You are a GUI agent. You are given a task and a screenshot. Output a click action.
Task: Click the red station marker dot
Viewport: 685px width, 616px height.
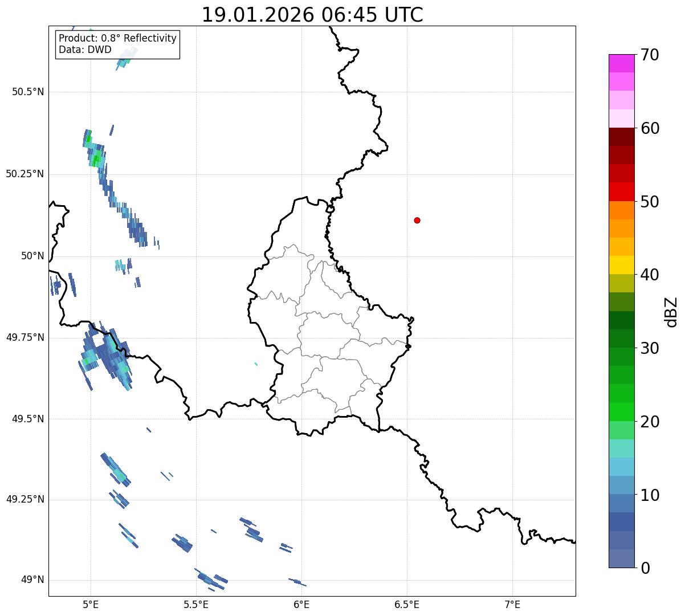point(417,220)
